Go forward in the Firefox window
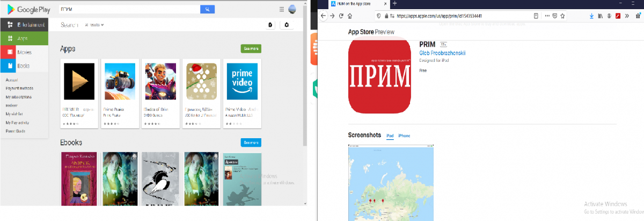Screen dimensions: 644x221 tap(333, 16)
